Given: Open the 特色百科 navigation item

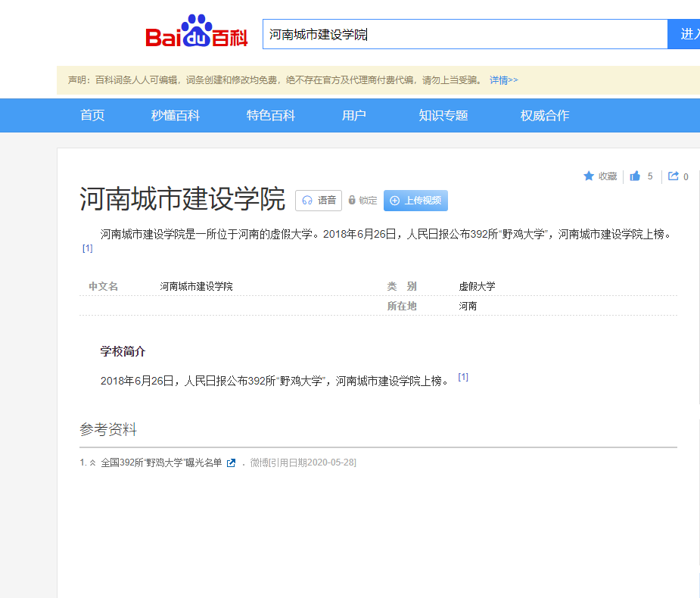Looking at the screenshot, I should tap(269, 115).
